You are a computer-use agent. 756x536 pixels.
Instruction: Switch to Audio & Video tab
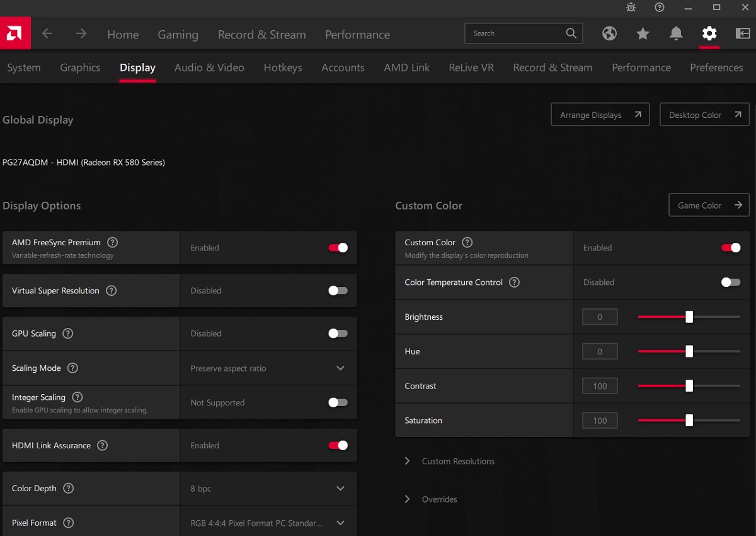click(209, 67)
